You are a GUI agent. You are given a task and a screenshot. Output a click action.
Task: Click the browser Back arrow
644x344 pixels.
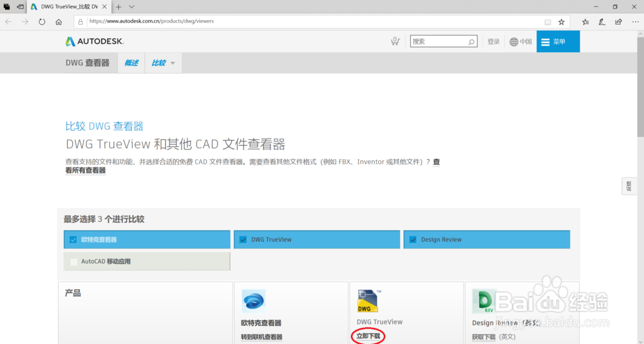tap(8, 22)
